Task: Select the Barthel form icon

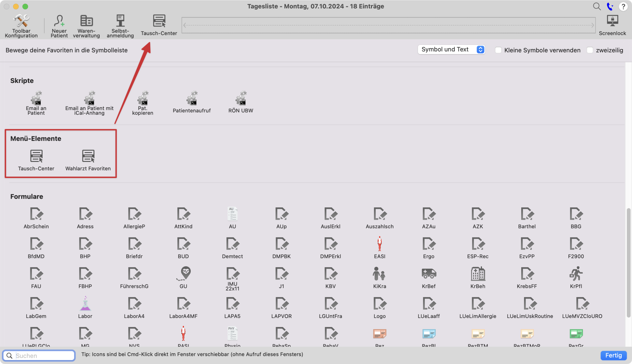Action: point(527,218)
